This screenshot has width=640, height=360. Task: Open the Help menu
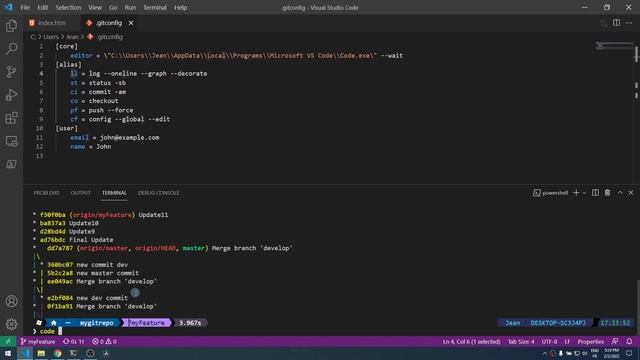click(180, 7)
